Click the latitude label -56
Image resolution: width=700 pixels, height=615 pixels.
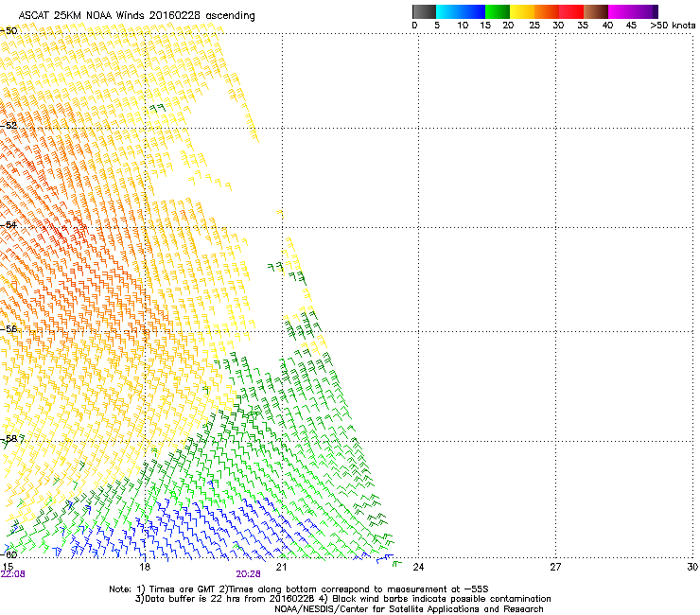point(9,328)
